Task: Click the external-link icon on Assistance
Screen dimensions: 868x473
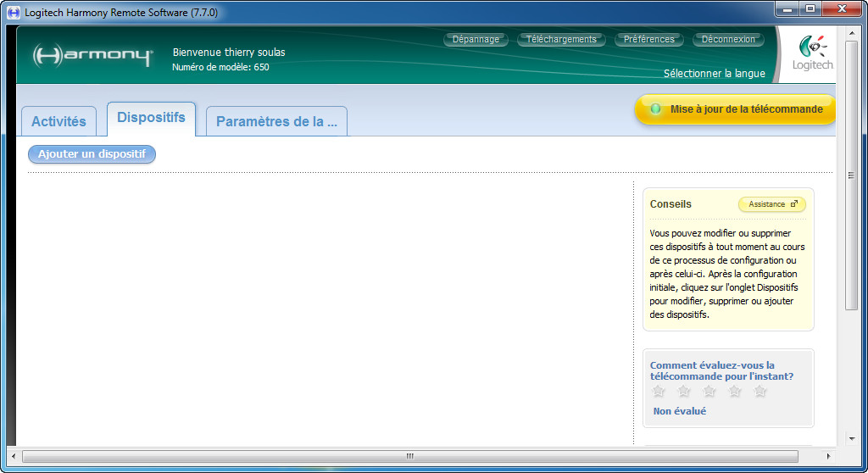Action: pyautogui.click(x=793, y=203)
